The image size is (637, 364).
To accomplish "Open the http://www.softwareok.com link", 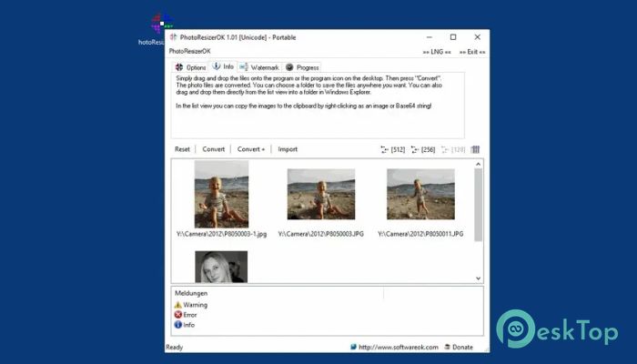I will (399, 347).
